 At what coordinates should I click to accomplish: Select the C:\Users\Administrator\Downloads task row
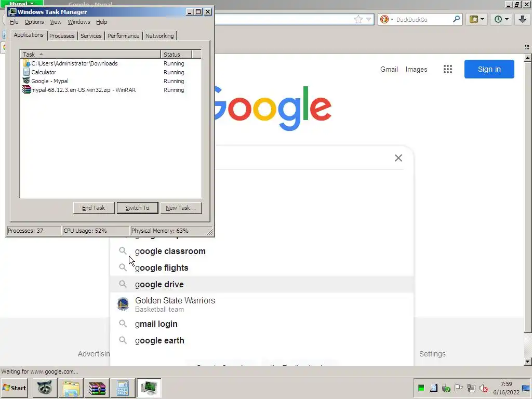point(111,63)
